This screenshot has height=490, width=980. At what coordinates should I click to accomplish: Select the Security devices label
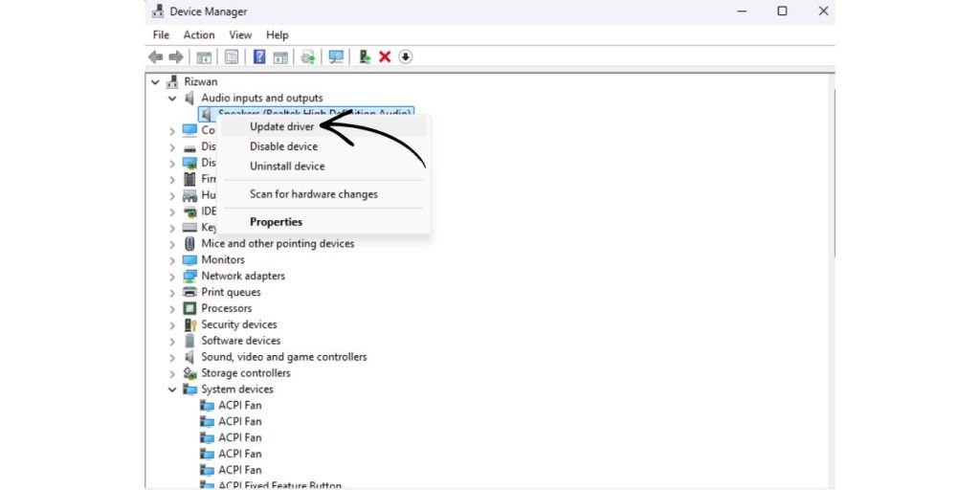[x=238, y=324]
